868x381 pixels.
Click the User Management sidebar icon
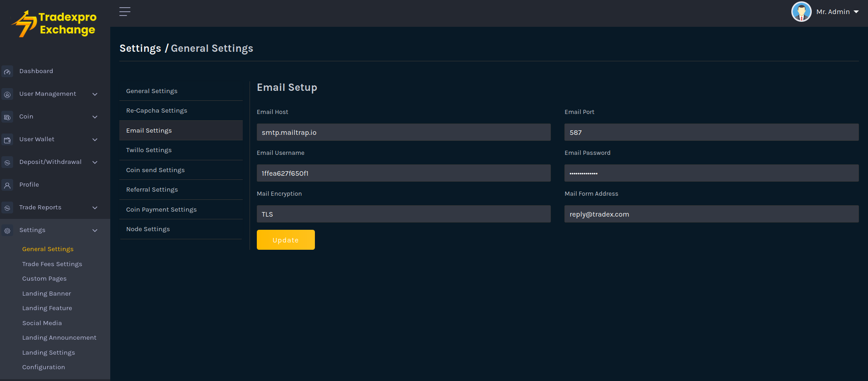7,94
